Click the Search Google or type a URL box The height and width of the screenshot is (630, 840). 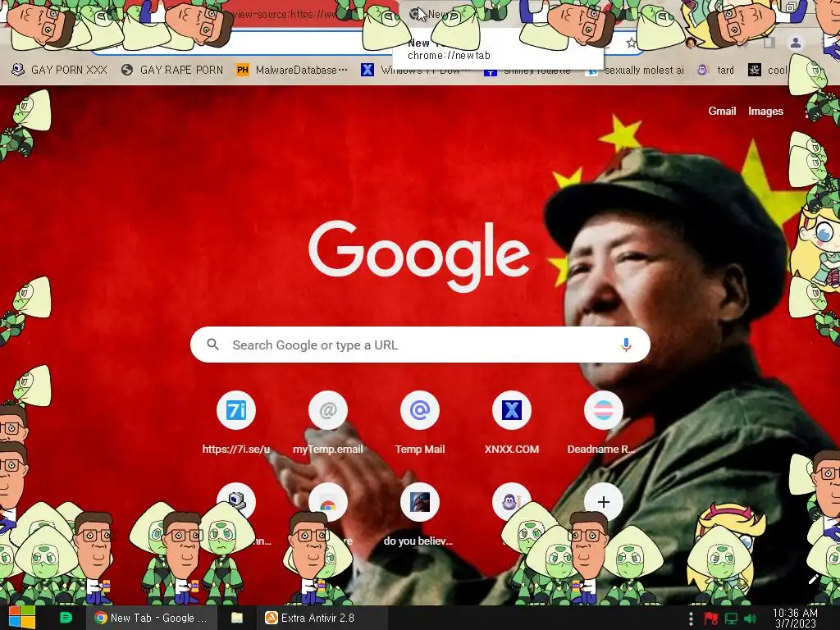(x=420, y=345)
